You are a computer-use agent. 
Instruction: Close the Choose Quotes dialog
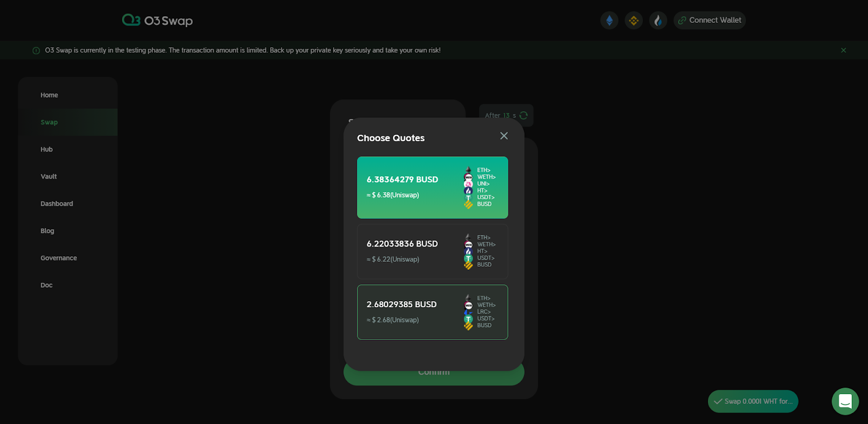click(504, 136)
